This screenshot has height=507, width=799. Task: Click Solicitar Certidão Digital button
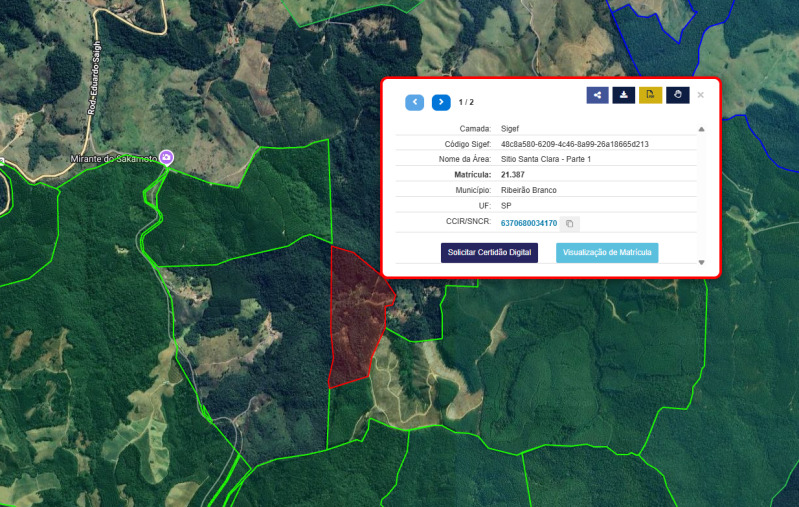(489, 253)
